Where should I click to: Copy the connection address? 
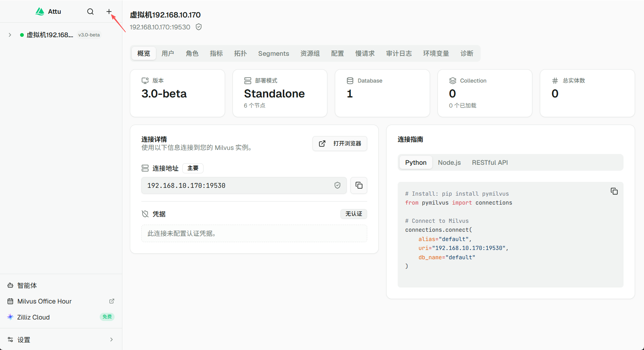(359, 185)
